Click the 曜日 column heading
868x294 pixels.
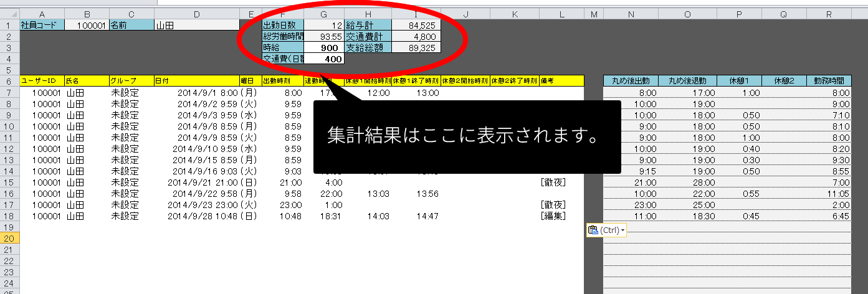click(250, 81)
